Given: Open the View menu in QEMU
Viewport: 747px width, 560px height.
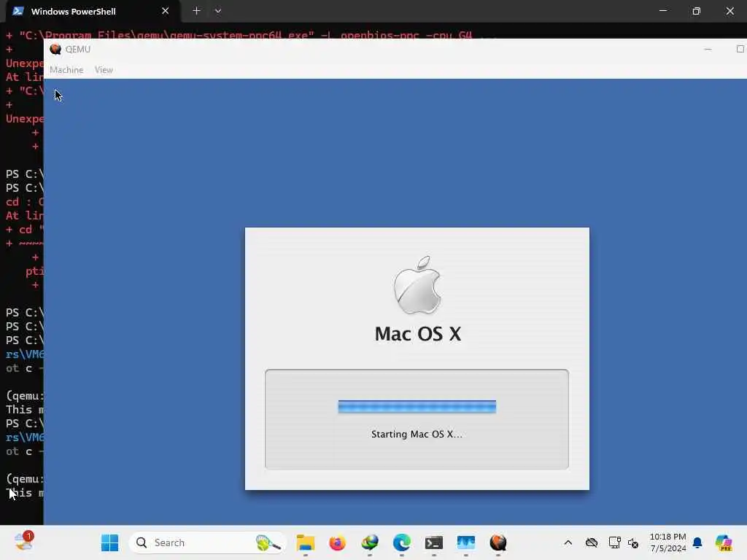Looking at the screenshot, I should (104, 70).
